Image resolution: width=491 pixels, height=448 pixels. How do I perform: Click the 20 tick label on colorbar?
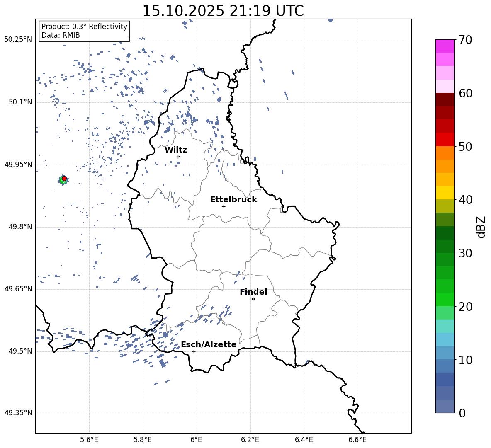[465, 307]
